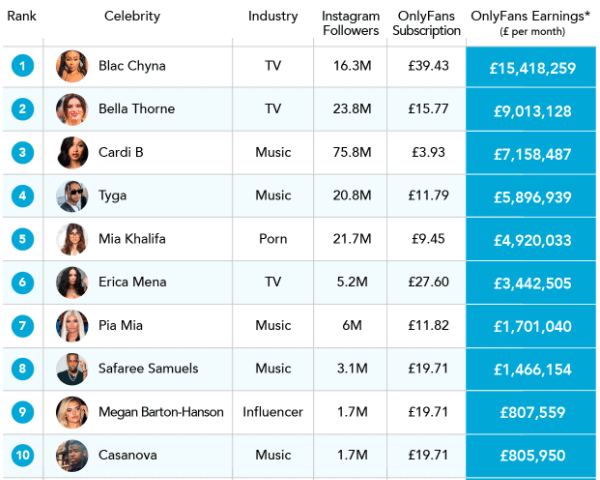Click Tyga's profile thumbnail
600x480 pixels.
pyautogui.click(x=72, y=196)
